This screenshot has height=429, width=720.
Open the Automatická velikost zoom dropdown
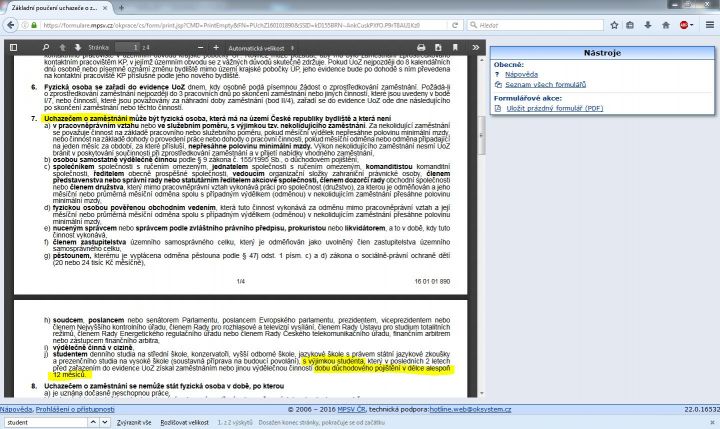[261, 48]
